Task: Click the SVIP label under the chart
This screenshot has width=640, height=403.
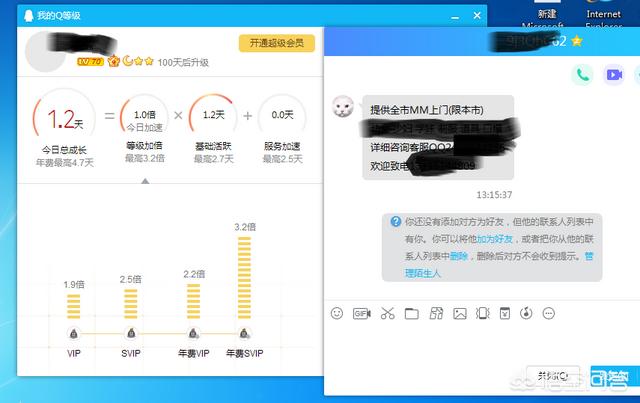Action: (x=131, y=353)
